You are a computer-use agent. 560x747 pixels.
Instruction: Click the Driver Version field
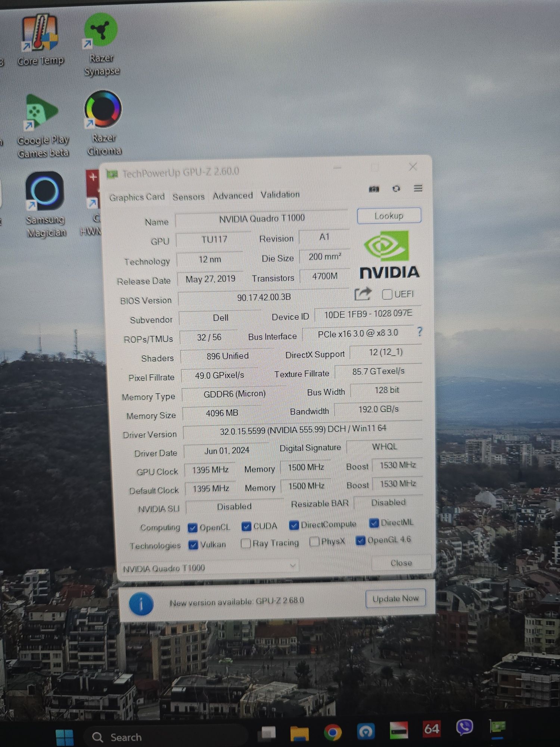coord(303,430)
